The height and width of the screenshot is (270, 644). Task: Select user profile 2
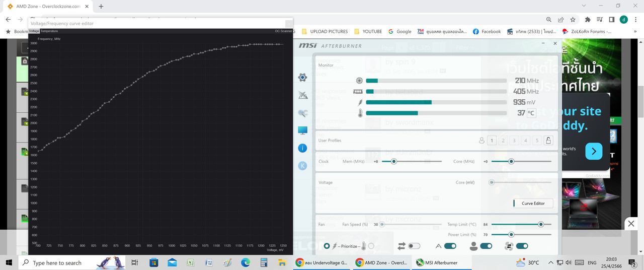(503, 141)
